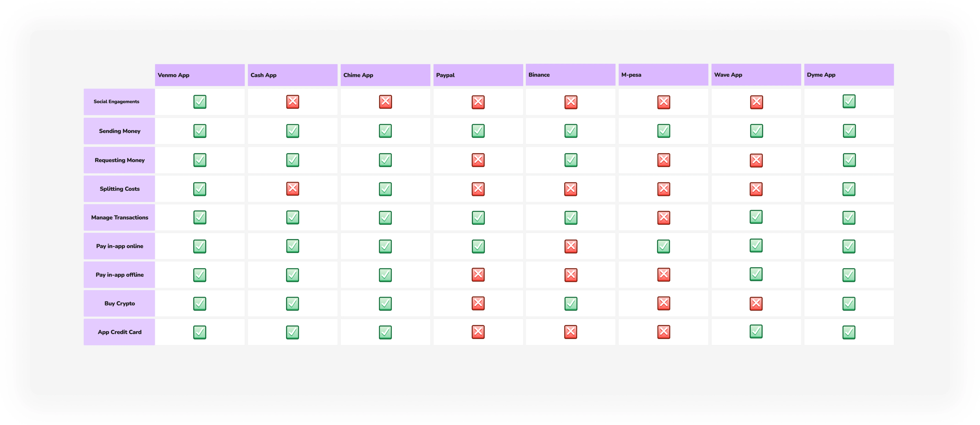Click Dyme App Social Engagements green checkmark
The image size is (980, 425).
click(849, 101)
